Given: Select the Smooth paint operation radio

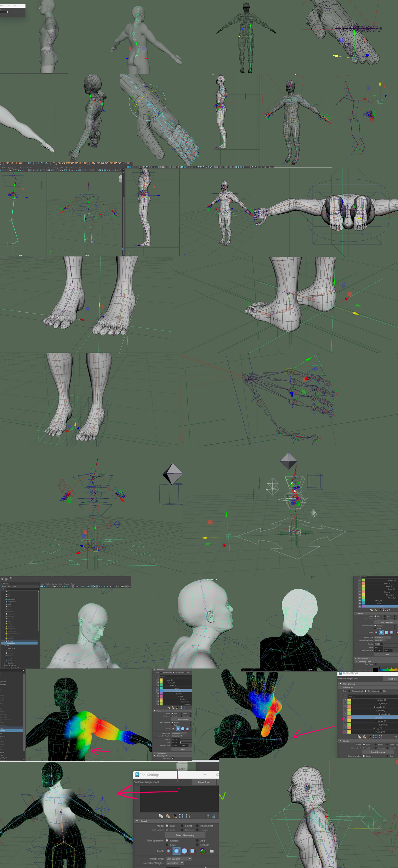Looking at the screenshot, I should [198, 845].
